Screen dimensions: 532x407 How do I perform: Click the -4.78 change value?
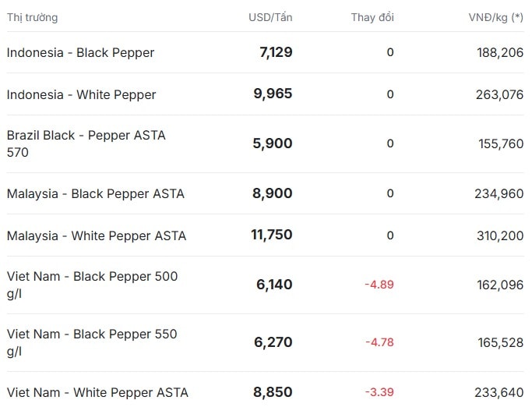click(379, 342)
